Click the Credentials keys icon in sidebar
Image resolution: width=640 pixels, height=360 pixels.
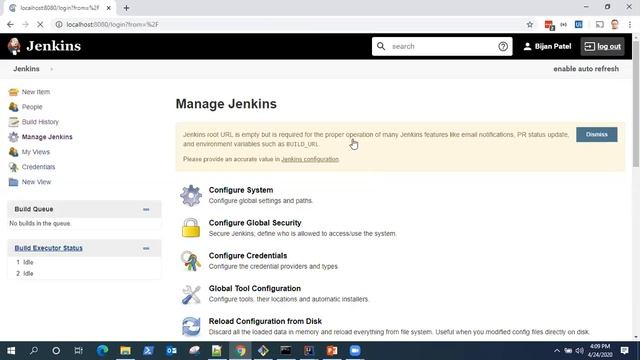pyautogui.click(x=13, y=167)
